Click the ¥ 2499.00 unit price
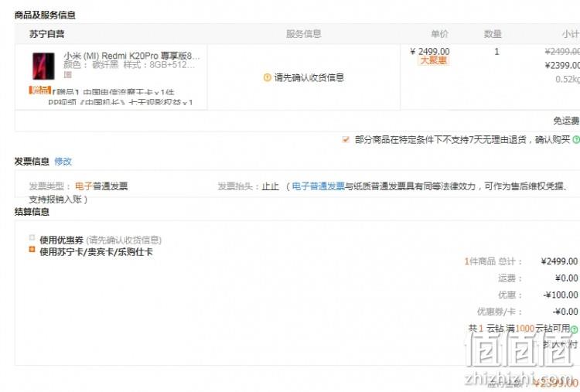The image size is (580, 392). tap(430, 51)
